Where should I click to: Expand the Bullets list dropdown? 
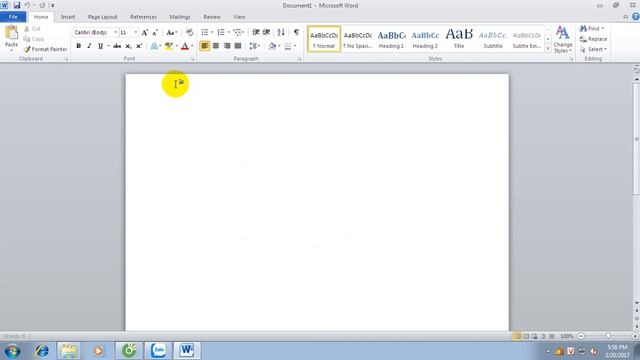[x=212, y=32]
